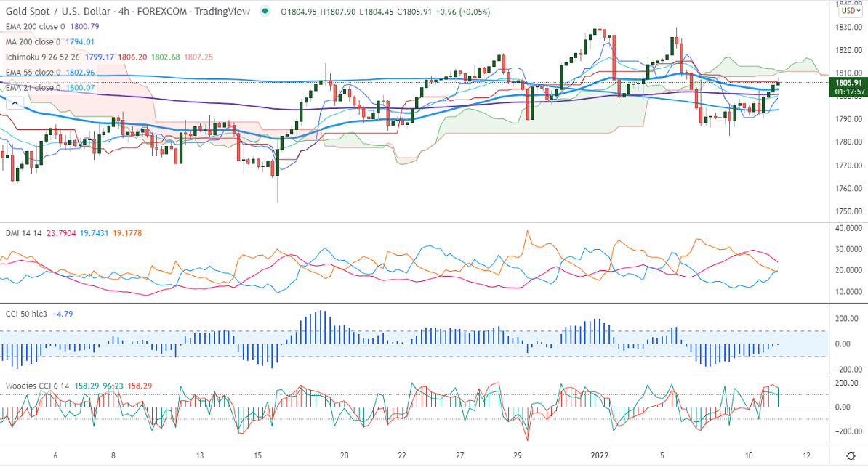The image size is (868, 467).
Task: Click the 1830.00 price axis label
Action: 849,27
